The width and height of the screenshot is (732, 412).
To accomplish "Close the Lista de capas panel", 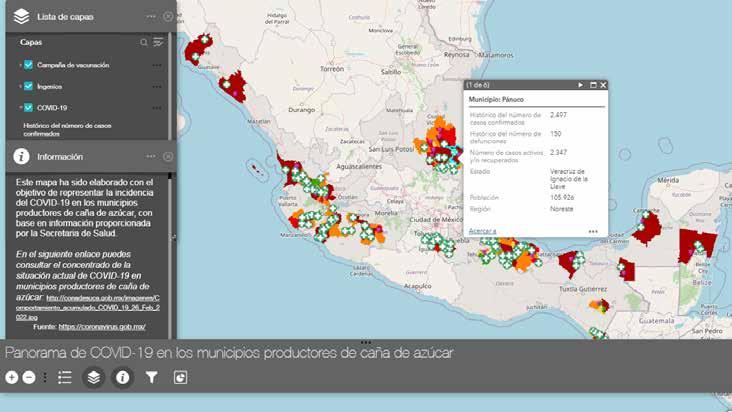I will (168, 16).
